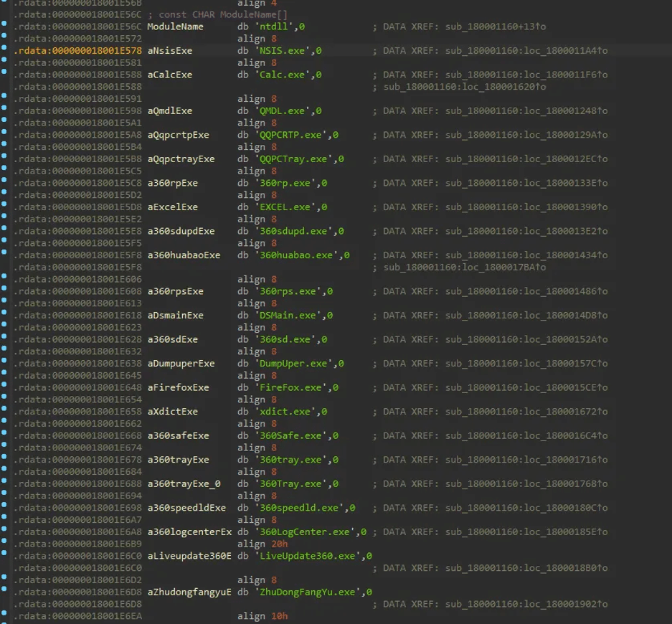The image size is (672, 624).
Task: Click the a360trayExe_0 label
Action: pos(184,483)
